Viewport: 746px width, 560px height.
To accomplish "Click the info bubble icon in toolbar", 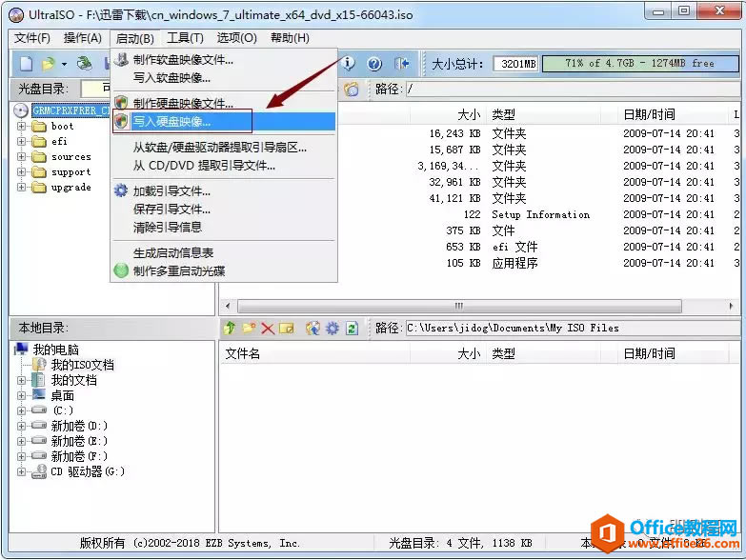I will [349, 63].
